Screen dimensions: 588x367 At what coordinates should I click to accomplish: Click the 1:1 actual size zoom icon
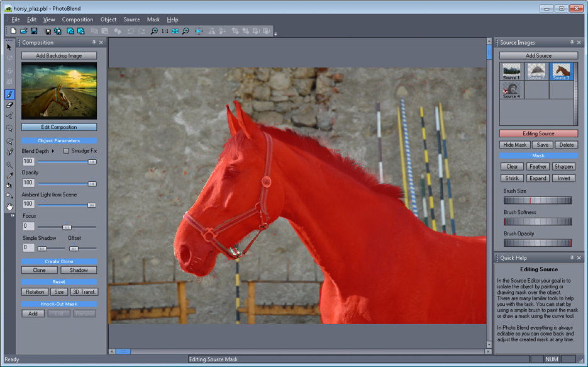click(x=165, y=31)
